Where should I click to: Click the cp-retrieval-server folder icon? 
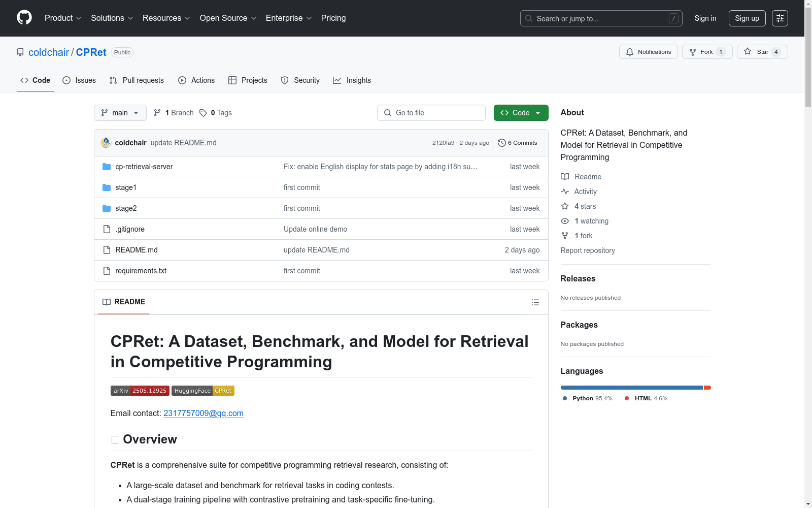[x=107, y=167]
